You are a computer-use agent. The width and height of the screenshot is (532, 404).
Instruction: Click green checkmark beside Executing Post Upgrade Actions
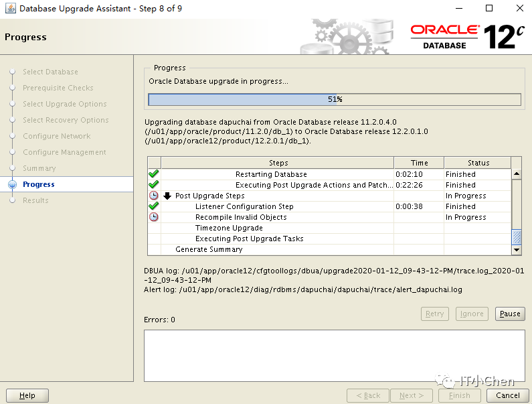pyautogui.click(x=154, y=184)
